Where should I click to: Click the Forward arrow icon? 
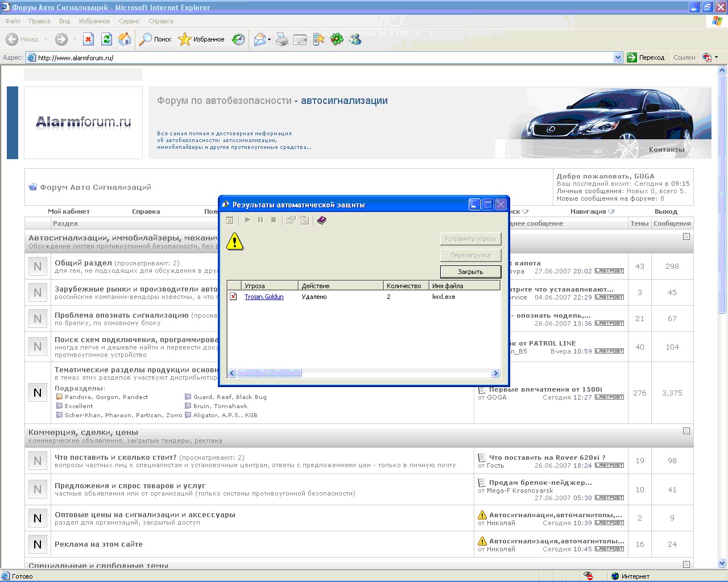(x=61, y=39)
